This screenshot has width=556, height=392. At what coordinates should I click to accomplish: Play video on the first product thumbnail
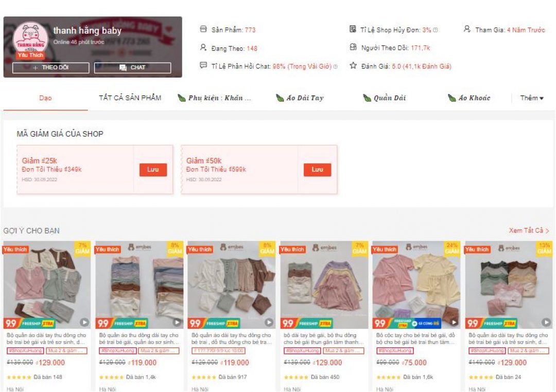[84, 322]
